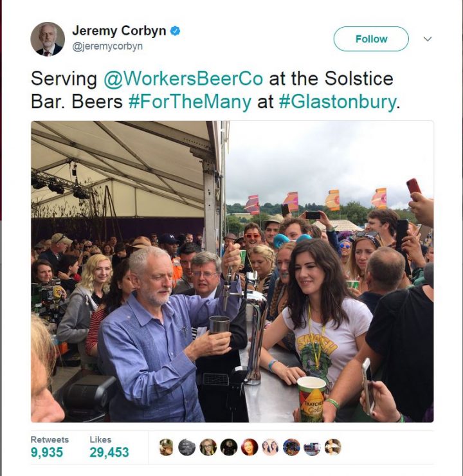Viewport: 463px width, 476px height.
Task: Open sixth liker avatar showing two women
Action: 270,447
